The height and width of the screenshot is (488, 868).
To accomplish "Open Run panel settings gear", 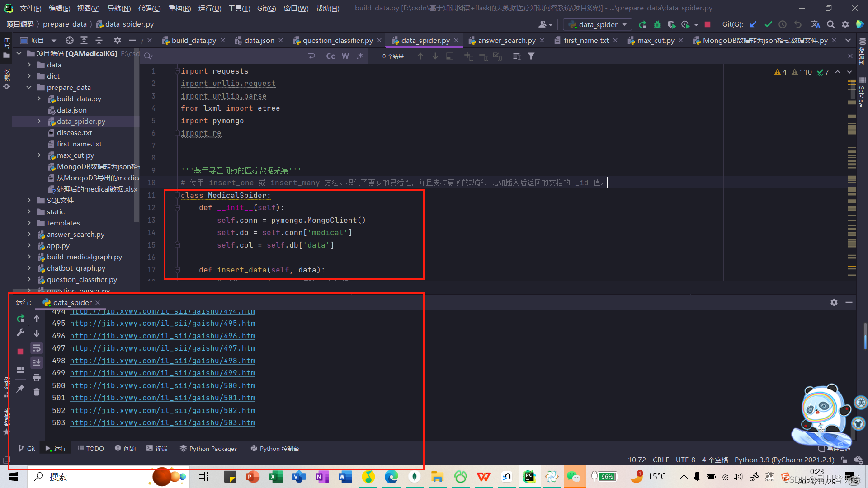I will 834,302.
